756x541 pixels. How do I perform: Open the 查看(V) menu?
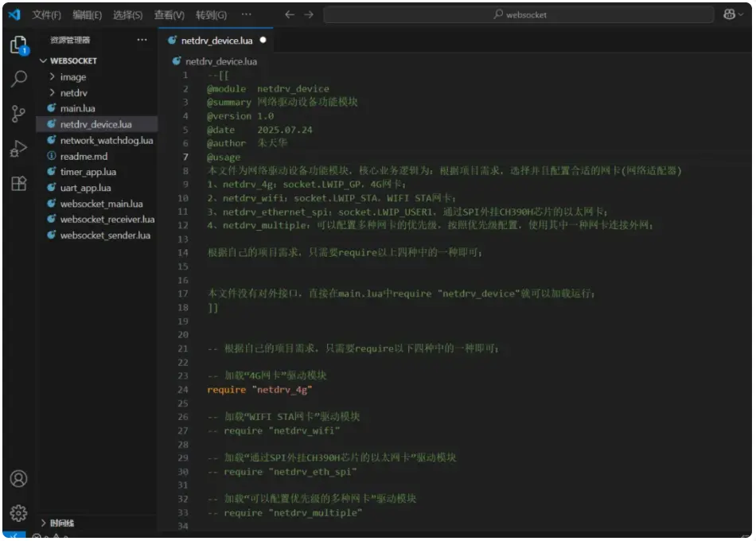point(170,15)
